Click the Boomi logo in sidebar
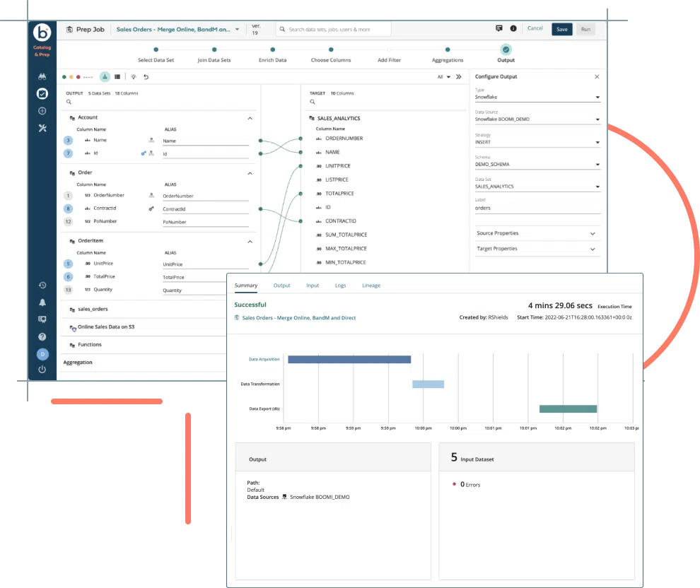The height and width of the screenshot is (588, 700). click(42, 33)
